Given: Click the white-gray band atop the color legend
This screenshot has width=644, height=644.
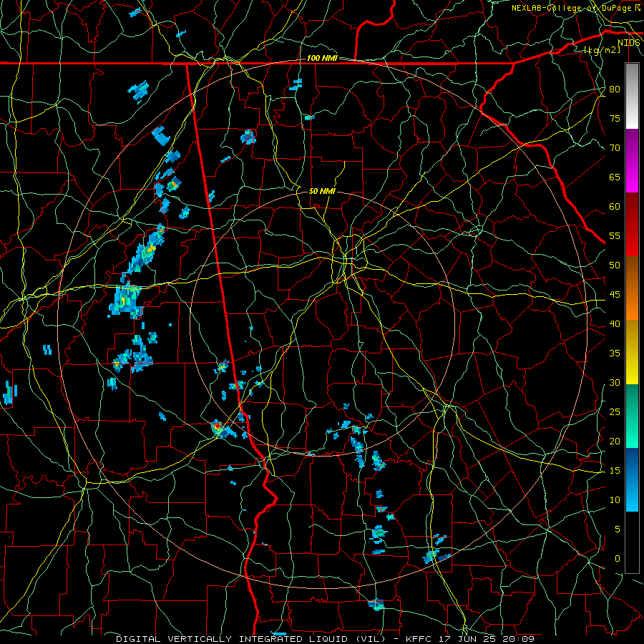Looking at the screenshot, I should point(632,96).
